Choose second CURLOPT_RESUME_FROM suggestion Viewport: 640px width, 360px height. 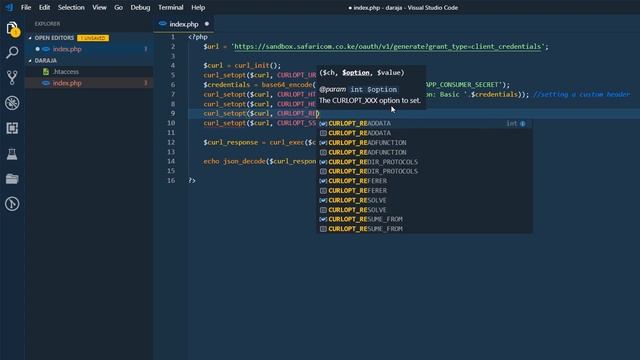[x=424, y=229]
